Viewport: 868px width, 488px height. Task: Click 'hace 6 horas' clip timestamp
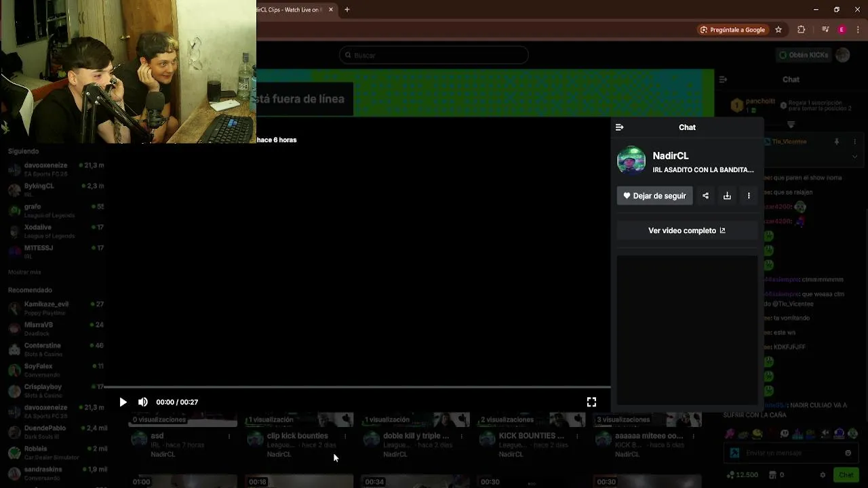coord(277,140)
